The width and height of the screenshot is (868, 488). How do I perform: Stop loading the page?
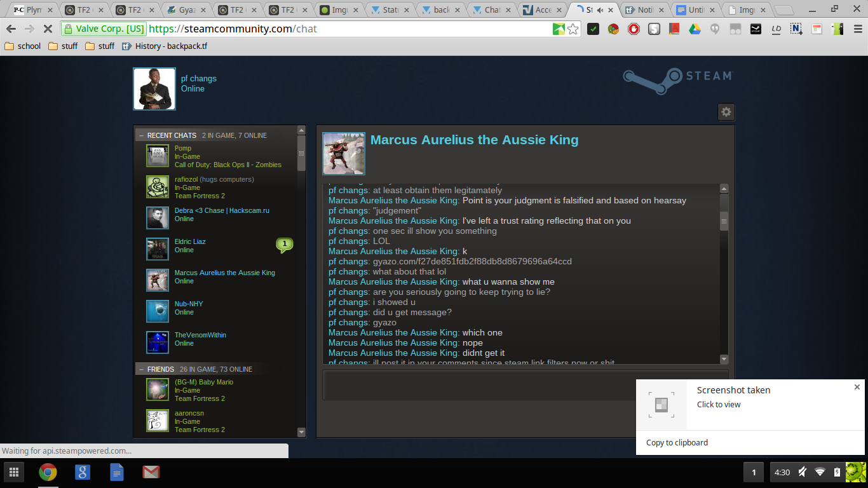[48, 29]
